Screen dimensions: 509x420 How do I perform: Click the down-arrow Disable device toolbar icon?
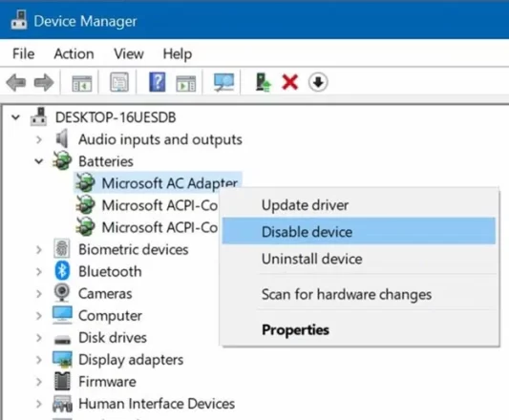point(318,82)
